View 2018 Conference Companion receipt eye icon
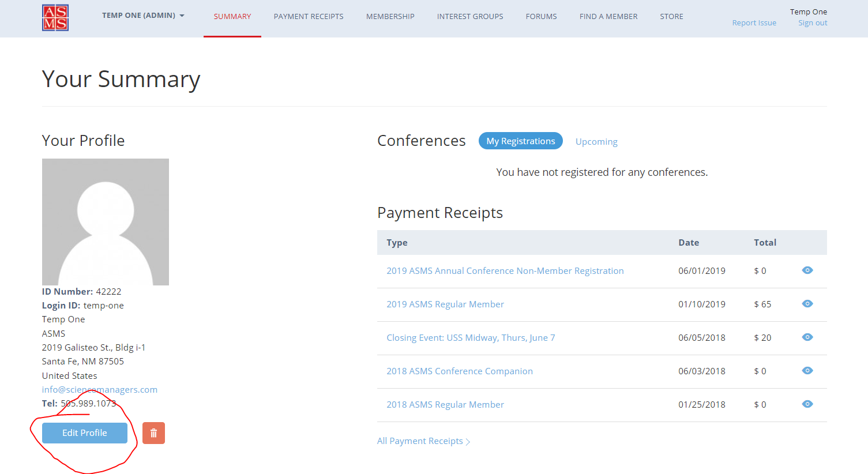 [x=807, y=371]
